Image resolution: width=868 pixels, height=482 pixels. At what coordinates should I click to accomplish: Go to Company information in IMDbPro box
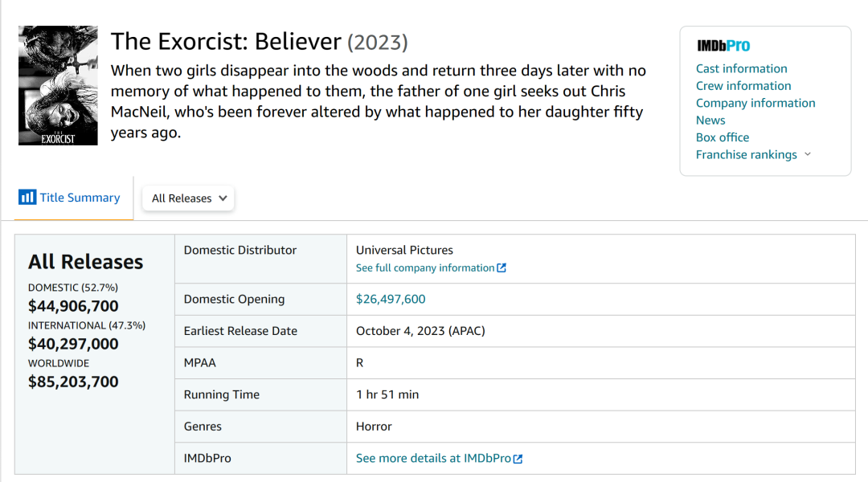tap(755, 103)
